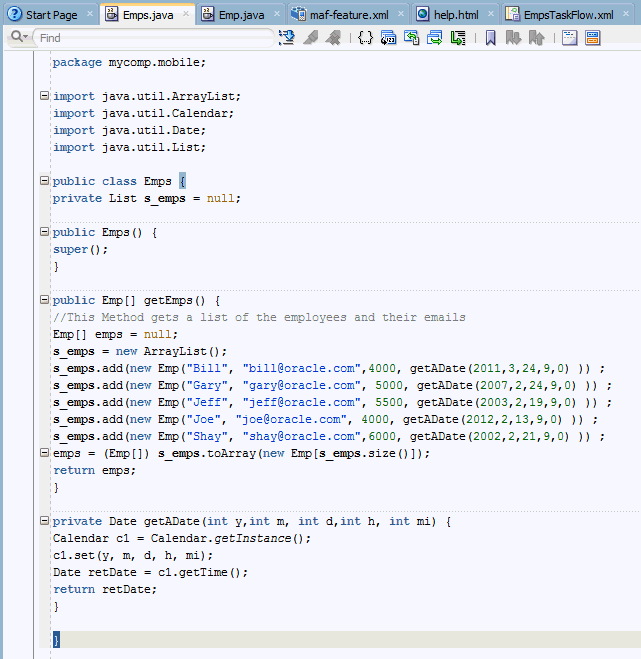Click the 'c1.set(y, m, d, h, mi);' line
Image resolution: width=641 pixels, height=659 pixels.
point(133,556)
